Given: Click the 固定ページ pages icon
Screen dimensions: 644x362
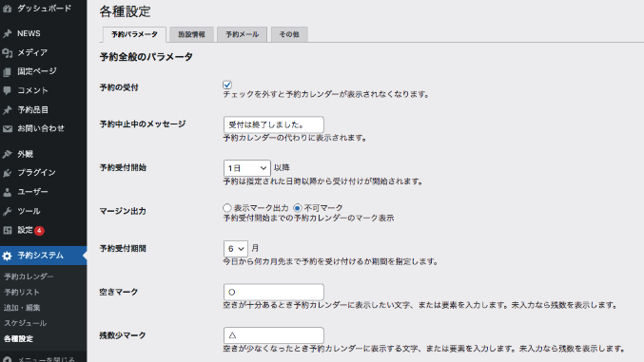Looking at the screenshot, I should [x=8, y=72].
